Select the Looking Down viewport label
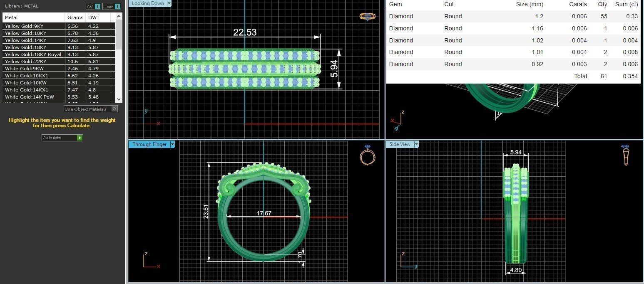Image resolution: width=644 pixels, height=284 pixels. pos(147,3)
